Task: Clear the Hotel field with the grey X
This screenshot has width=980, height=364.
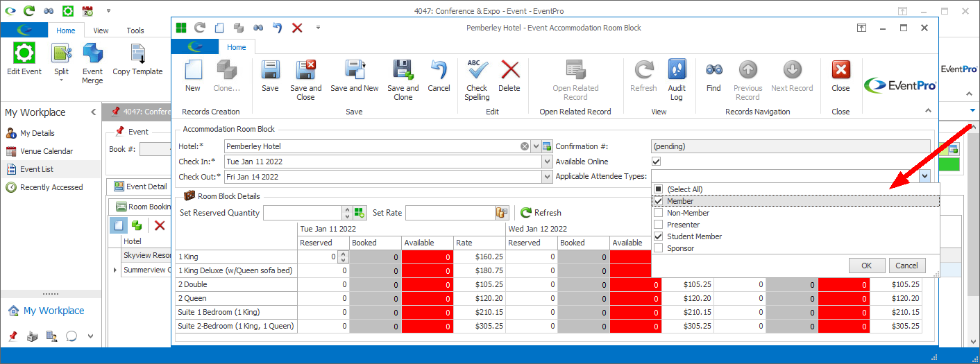Action: tap(525, 146)
